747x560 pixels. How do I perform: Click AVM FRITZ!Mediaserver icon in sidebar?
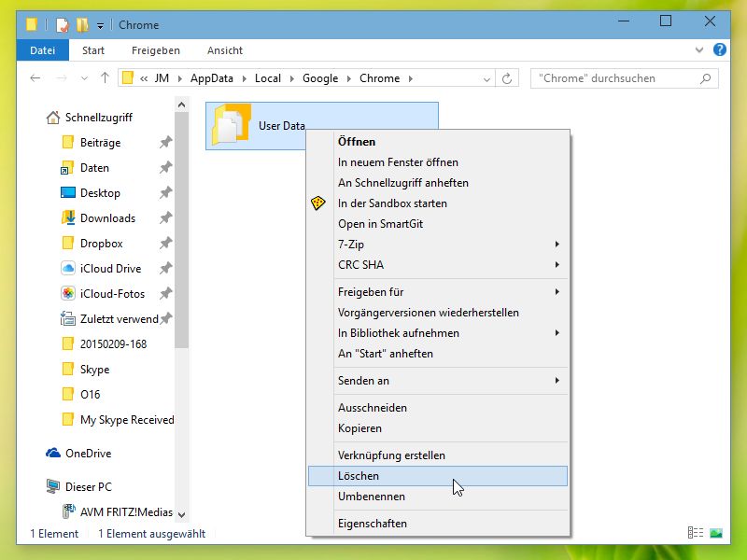tap(68, 511)
